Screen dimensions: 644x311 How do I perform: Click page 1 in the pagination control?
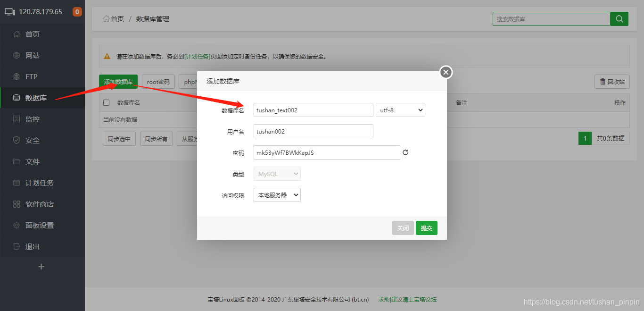585,138
